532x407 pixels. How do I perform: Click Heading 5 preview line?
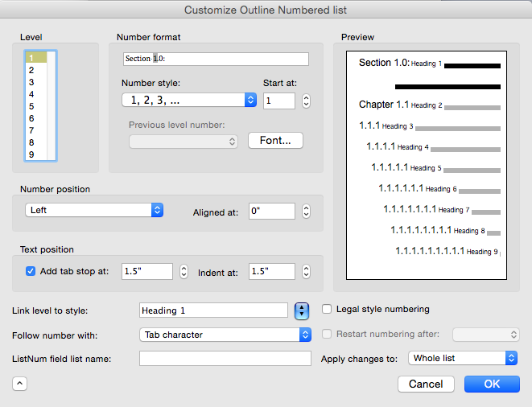(x=435, y=167)
